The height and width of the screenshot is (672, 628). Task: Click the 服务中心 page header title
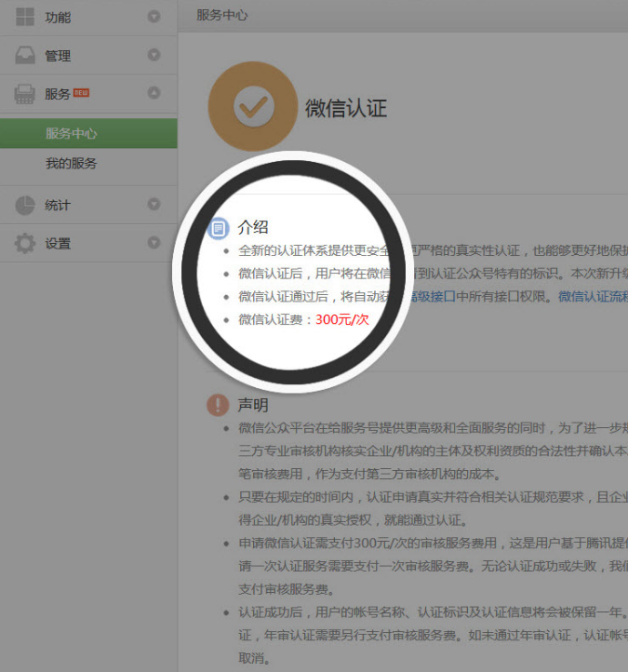[222, 16]
